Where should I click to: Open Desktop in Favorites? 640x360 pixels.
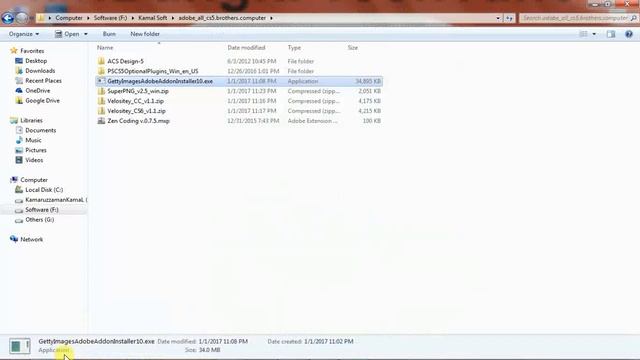point(36,61)
